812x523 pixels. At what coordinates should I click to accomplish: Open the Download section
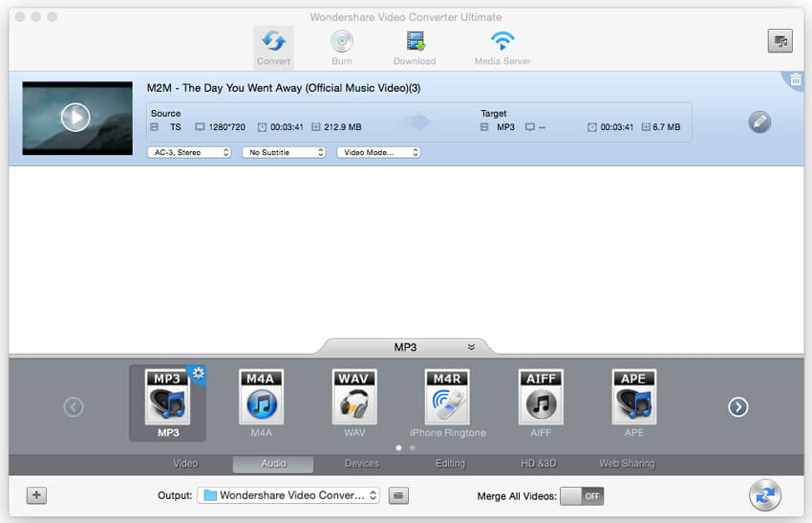pyautogui.click(x=415, y=48)
